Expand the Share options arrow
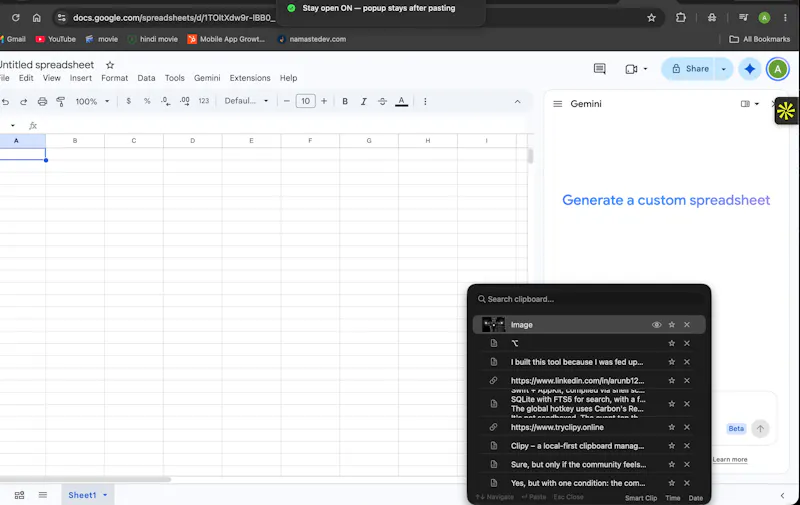 click(x=723, y=69)
